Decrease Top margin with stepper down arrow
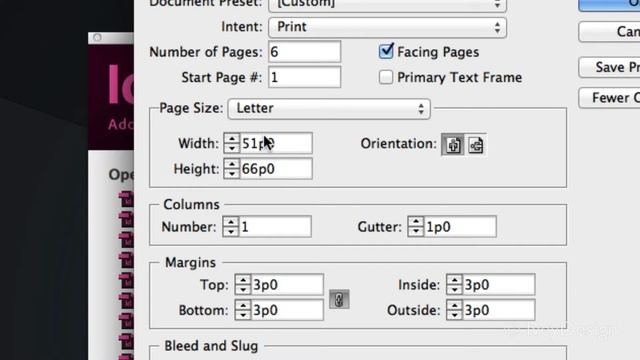The image size is (640, 360). tap(243, 290)
